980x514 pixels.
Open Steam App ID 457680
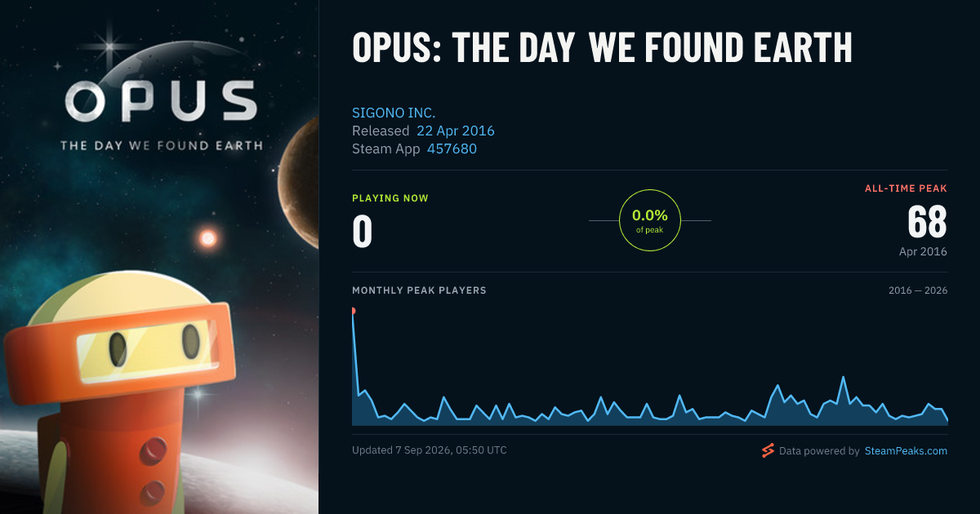(452, 149)
